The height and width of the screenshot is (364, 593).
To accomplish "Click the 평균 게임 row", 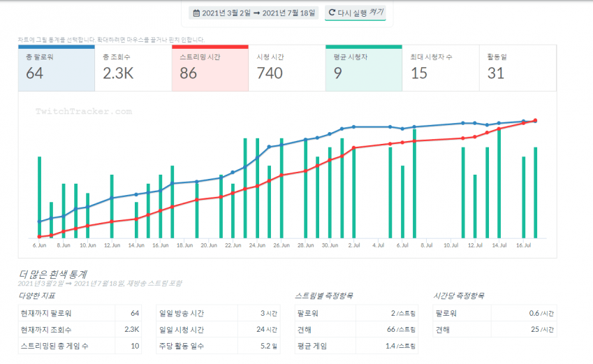I will (357, 346).
